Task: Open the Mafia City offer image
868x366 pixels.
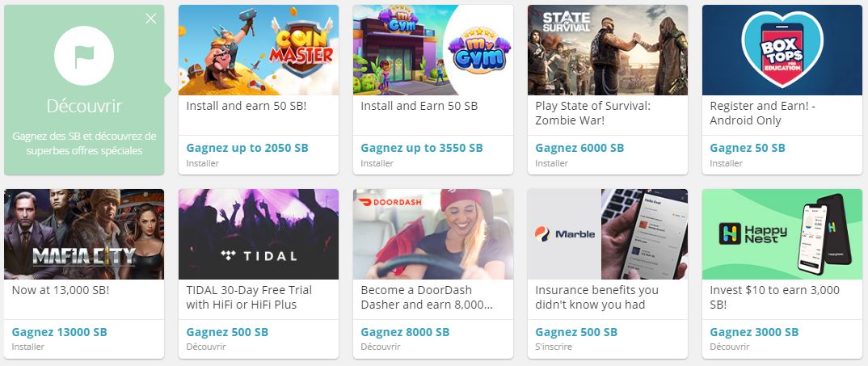Action: tap(84, 234)
